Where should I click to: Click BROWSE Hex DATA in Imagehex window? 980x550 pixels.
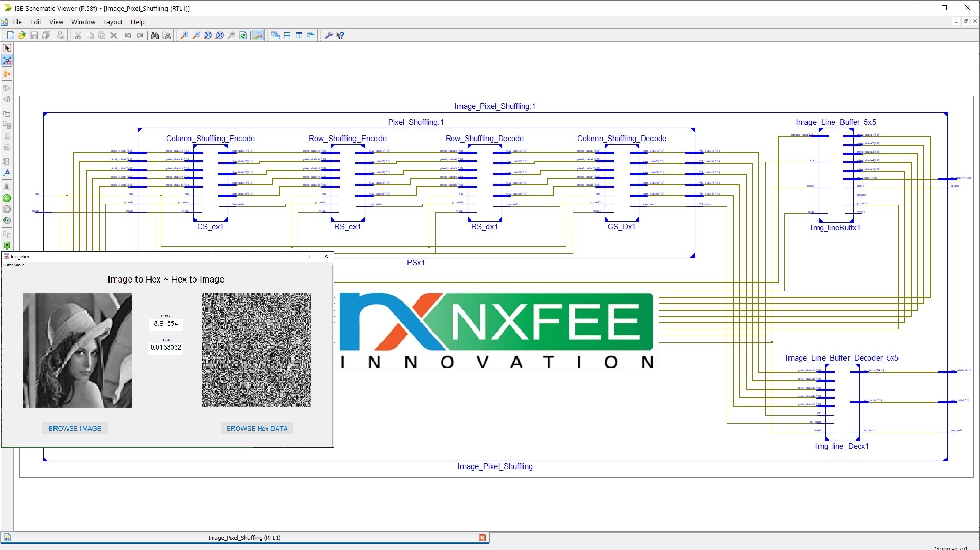click(257, 428)
